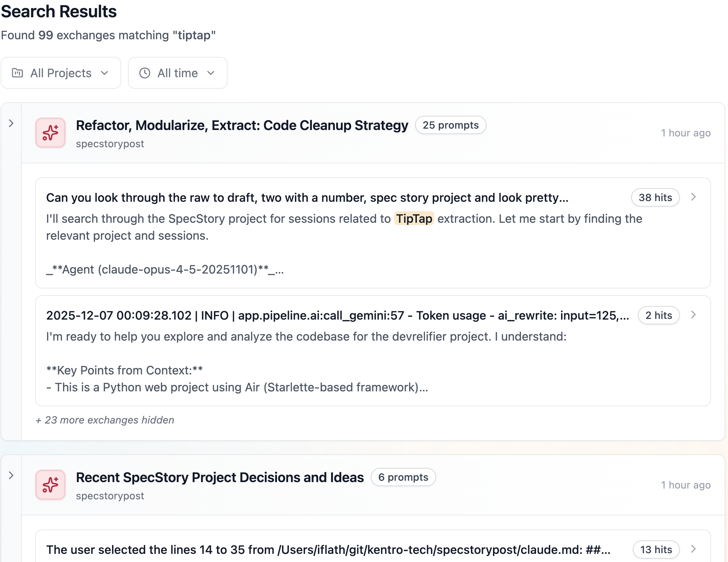
Task: Collapse Refactor, Modularize, Extract session group
Action: pyautogui.click(x=11, y=123)
